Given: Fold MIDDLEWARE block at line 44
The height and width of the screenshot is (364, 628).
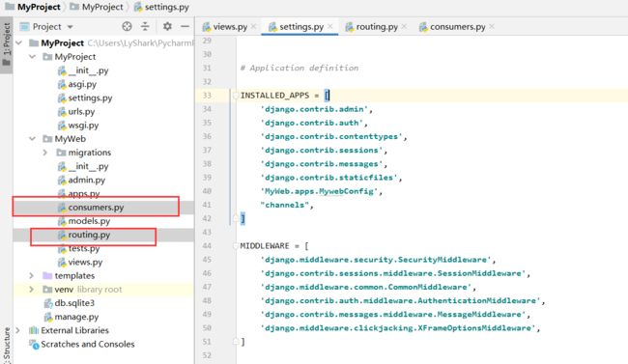Looking at the screenshot, I should (x=235, y=246).
